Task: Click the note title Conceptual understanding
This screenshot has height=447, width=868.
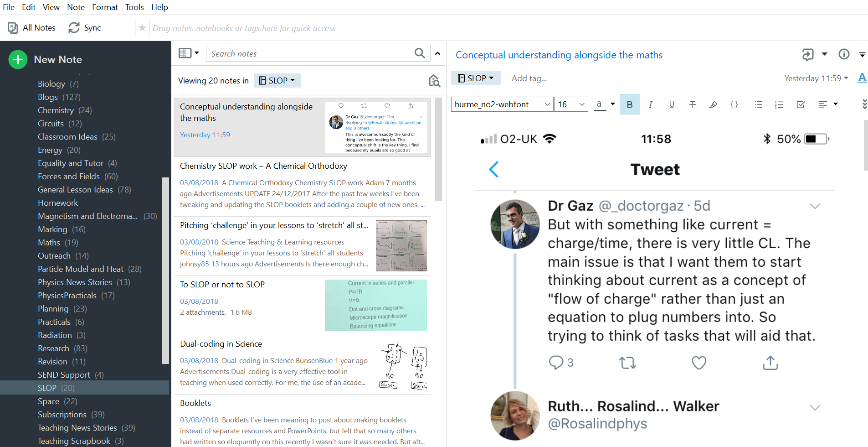Action: coord(559,55)
